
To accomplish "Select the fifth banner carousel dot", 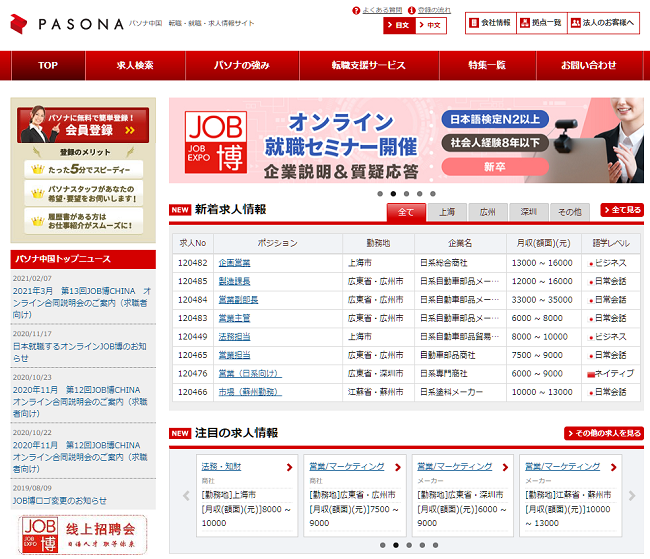I will pos(433,194).
